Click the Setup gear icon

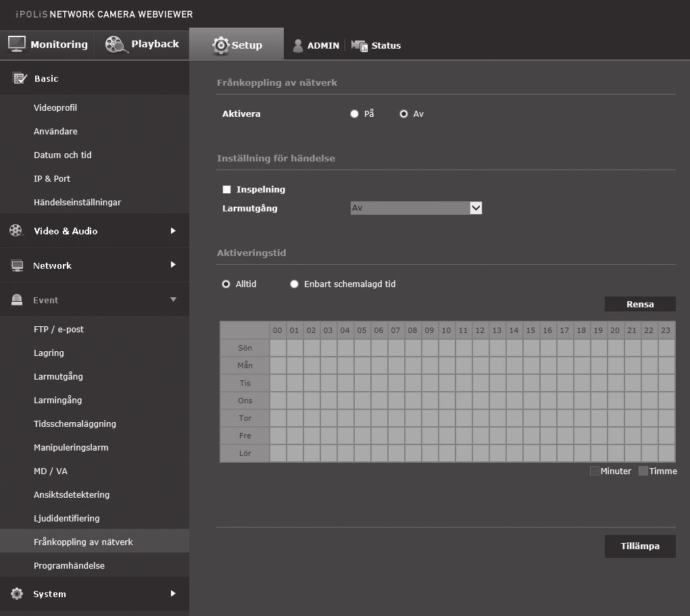coord(221,45)
